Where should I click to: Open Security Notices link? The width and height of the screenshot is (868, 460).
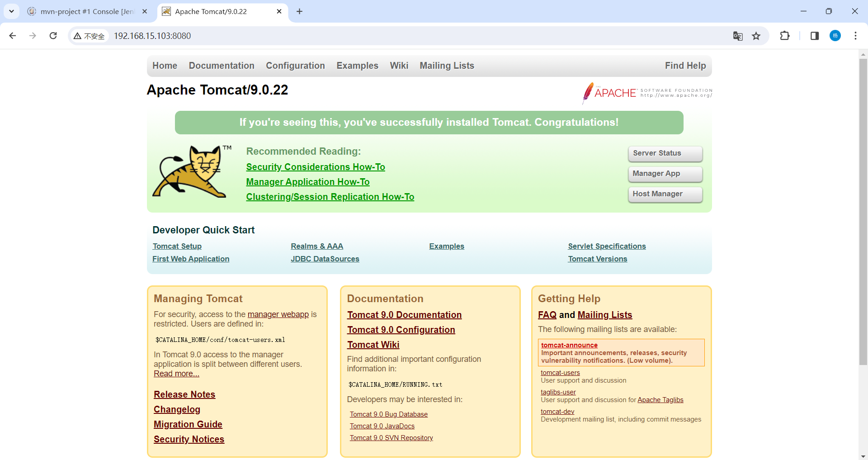coord(189,439)
